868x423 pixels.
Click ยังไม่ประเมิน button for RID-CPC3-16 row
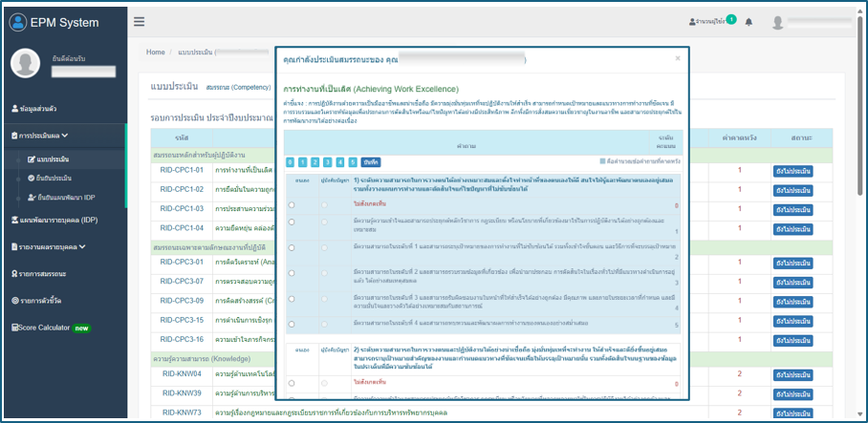(x=792, y=341)
